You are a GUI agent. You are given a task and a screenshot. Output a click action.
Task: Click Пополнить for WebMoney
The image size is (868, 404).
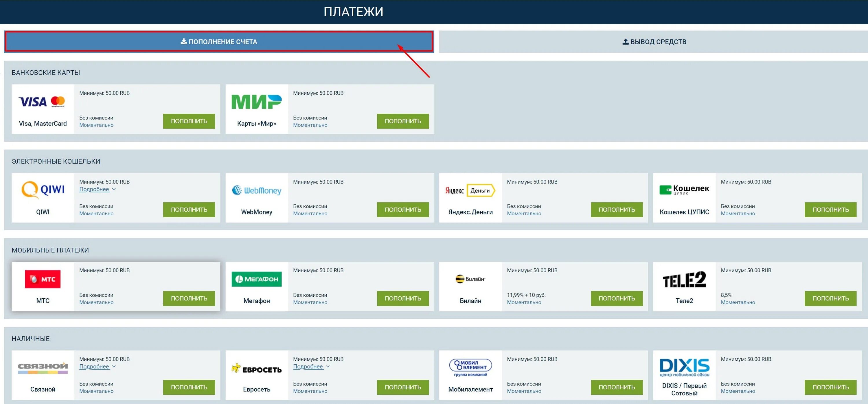pos(403,210)
